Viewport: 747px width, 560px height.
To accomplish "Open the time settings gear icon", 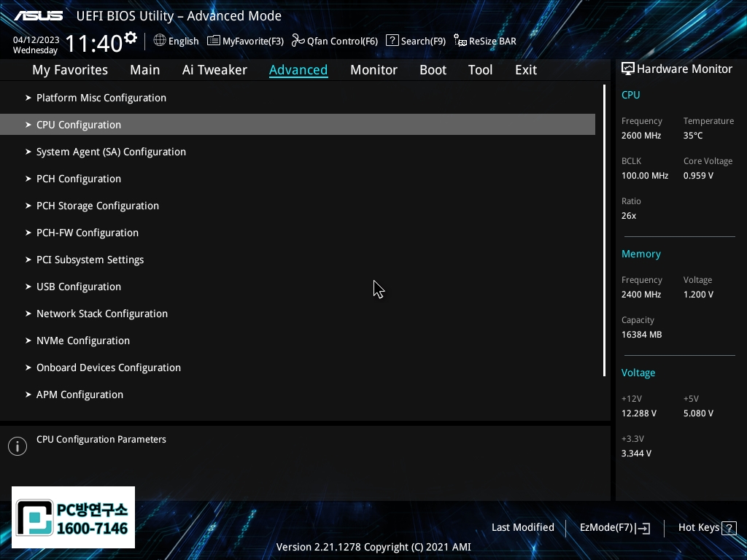I will [x=131, y=38].
